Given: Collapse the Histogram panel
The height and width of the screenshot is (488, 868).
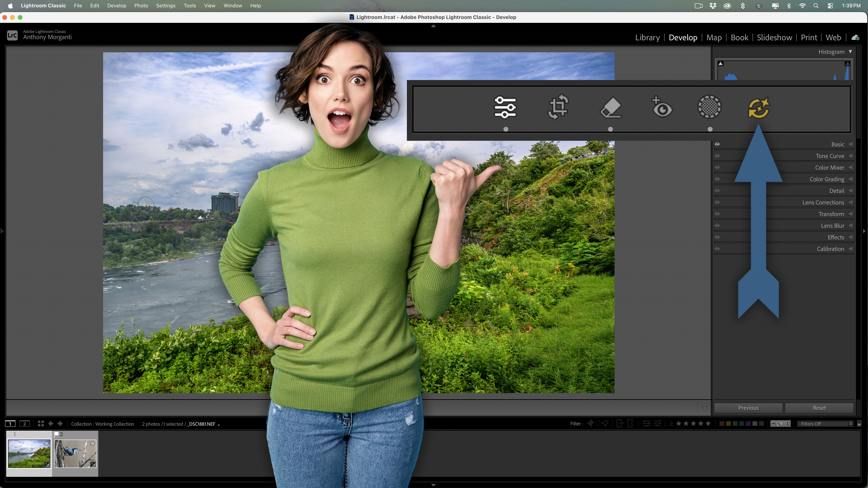Looking at the screenshot, I should click(851, 52).
